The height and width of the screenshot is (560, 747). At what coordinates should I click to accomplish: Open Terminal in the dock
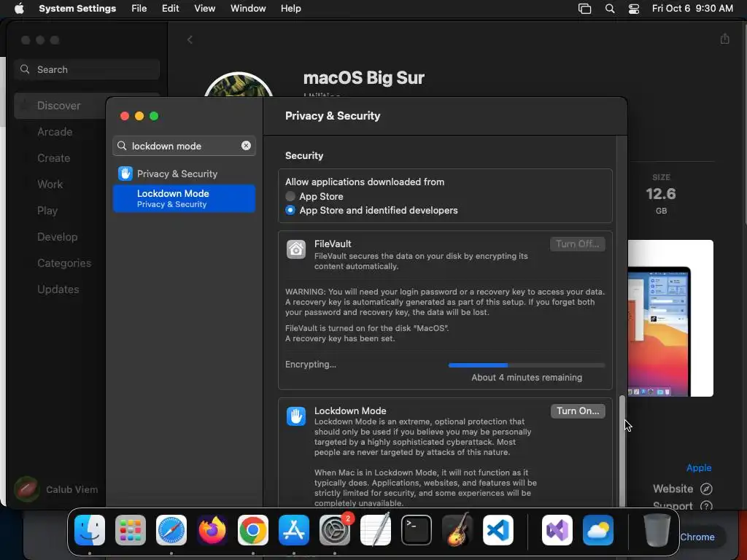tap(417, 530)
